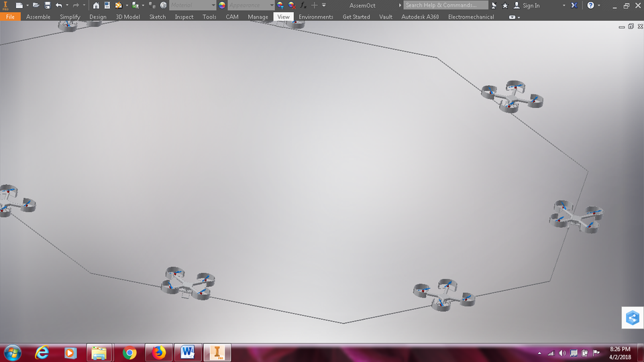Undo the last action
644x362 pixels.
pyautogui.click(x=59, y=5)
